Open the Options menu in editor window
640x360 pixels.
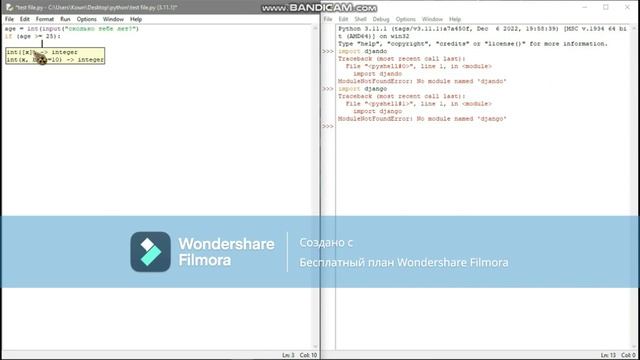(x=87, y=19)
